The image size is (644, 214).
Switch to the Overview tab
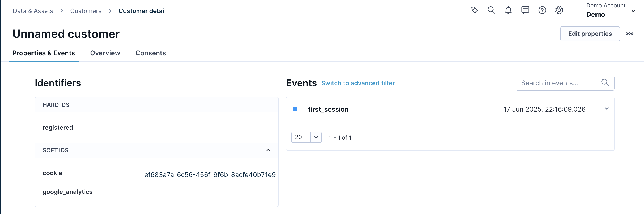coord(105,53)
